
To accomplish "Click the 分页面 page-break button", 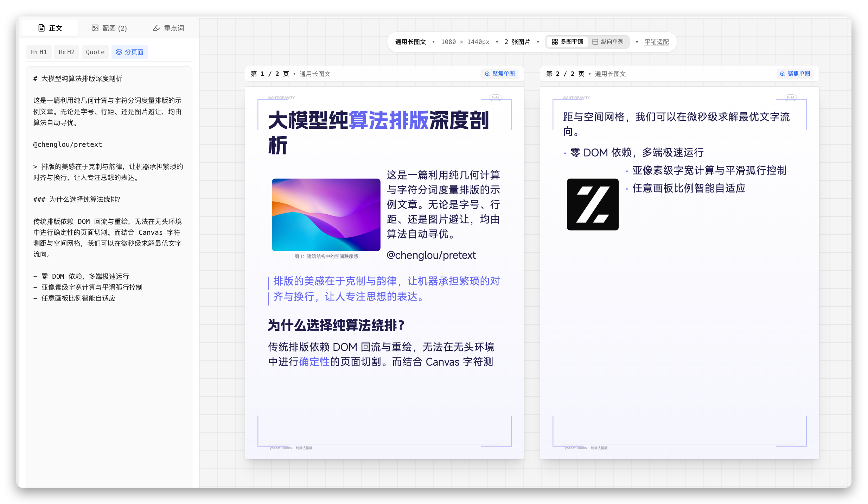I will point(130,52).
